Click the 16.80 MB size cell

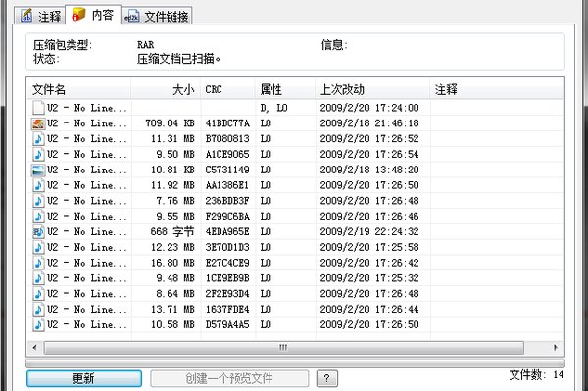[x=172, y=263]
